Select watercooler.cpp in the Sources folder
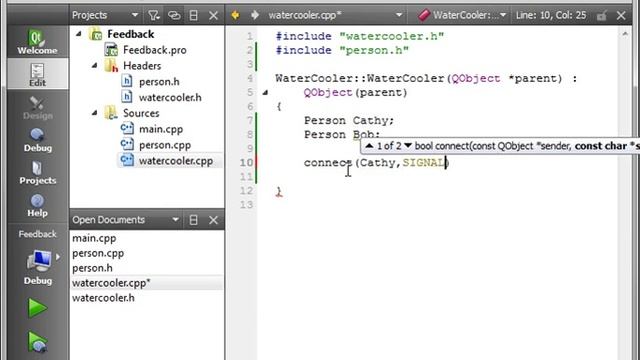 point(176,161)
